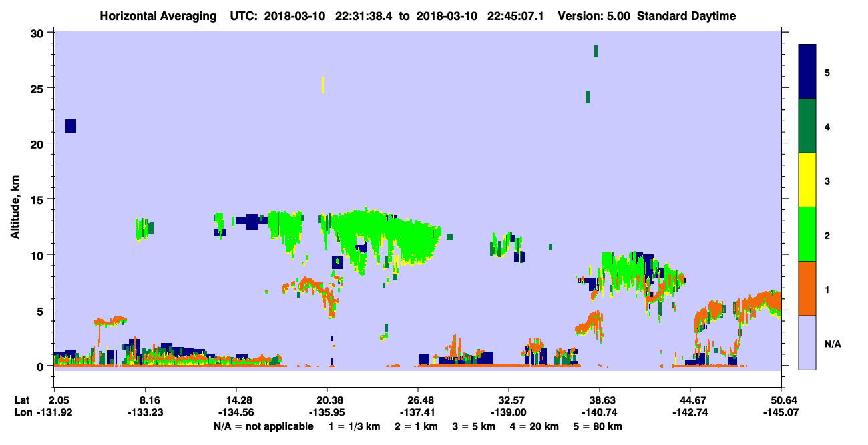Click the altitude tick label "25"

(x=39, y=88)
